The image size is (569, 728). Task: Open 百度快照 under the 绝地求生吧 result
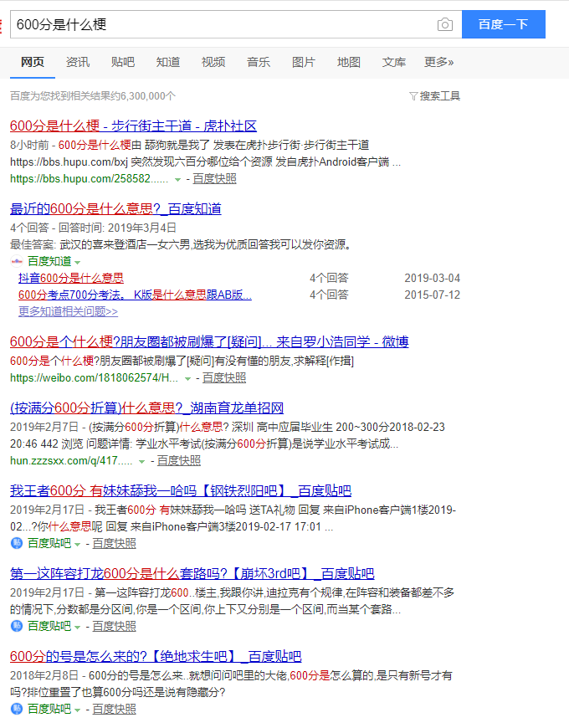114,709
